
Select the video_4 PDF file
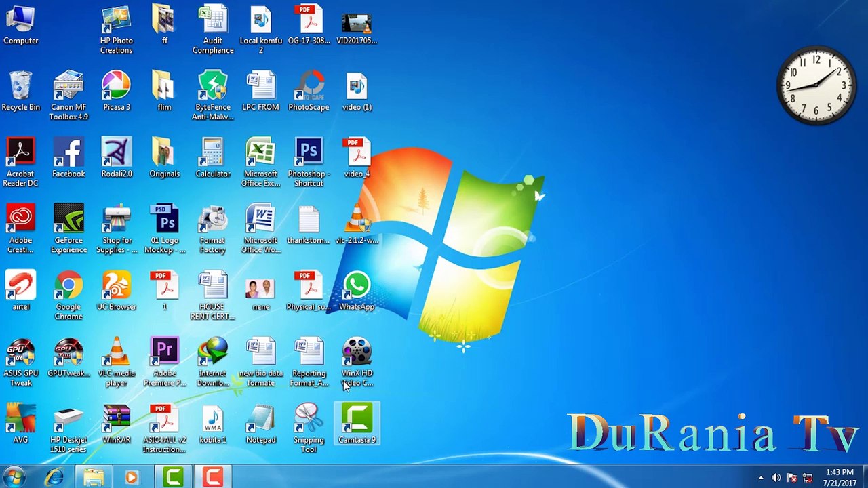pyautogui.click(x=357, y=158)
